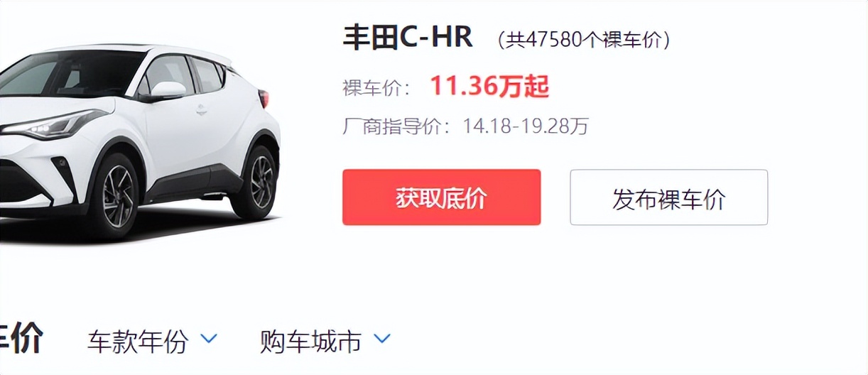The width and height of the screenshot is (868, 375).
Task: Click the red 获取底价 button
Action: point(441,197)
